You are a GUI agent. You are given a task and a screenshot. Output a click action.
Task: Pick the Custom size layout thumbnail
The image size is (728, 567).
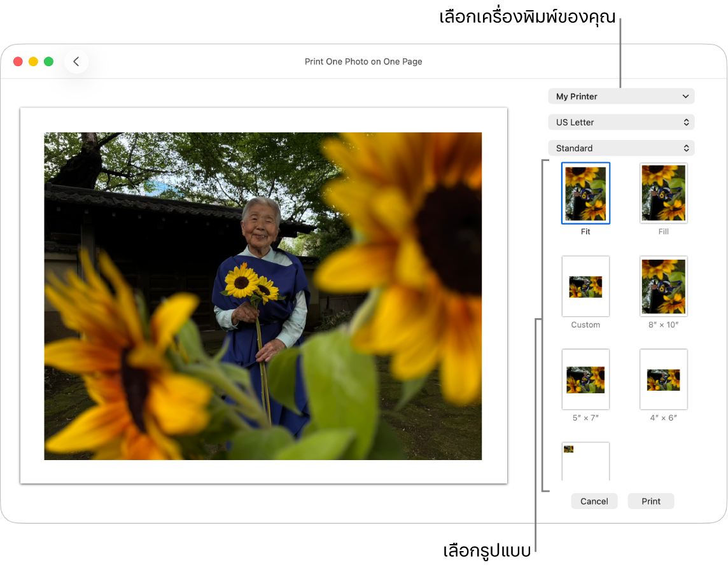point(585,286)
